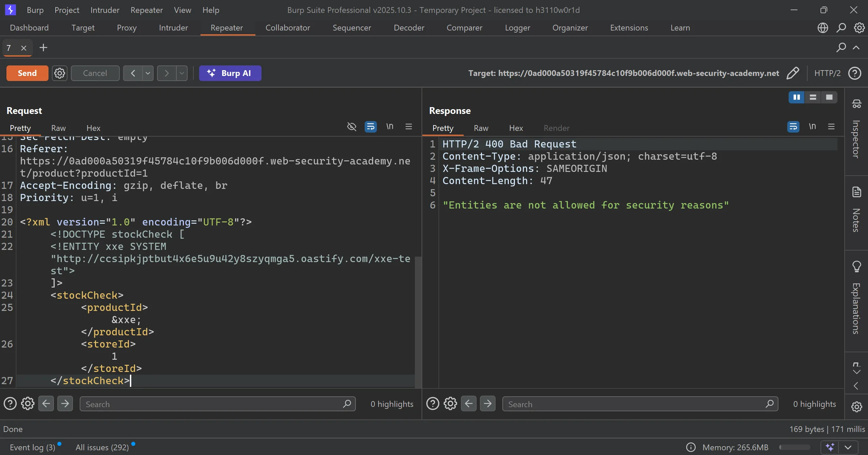Click the memory usage bar
This screenshot has height=455, width=868.
[x=794, y=447]
